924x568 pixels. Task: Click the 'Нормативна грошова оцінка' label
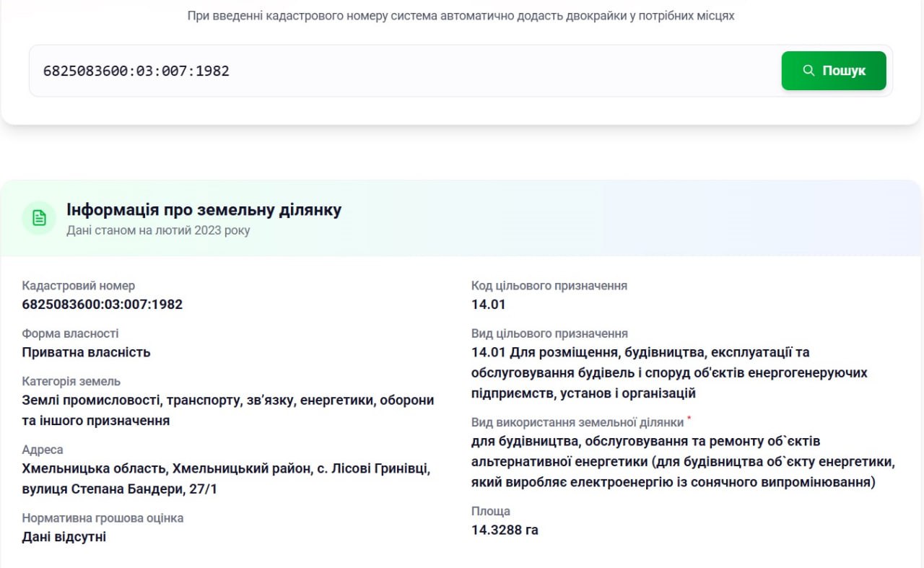(103, 518)
